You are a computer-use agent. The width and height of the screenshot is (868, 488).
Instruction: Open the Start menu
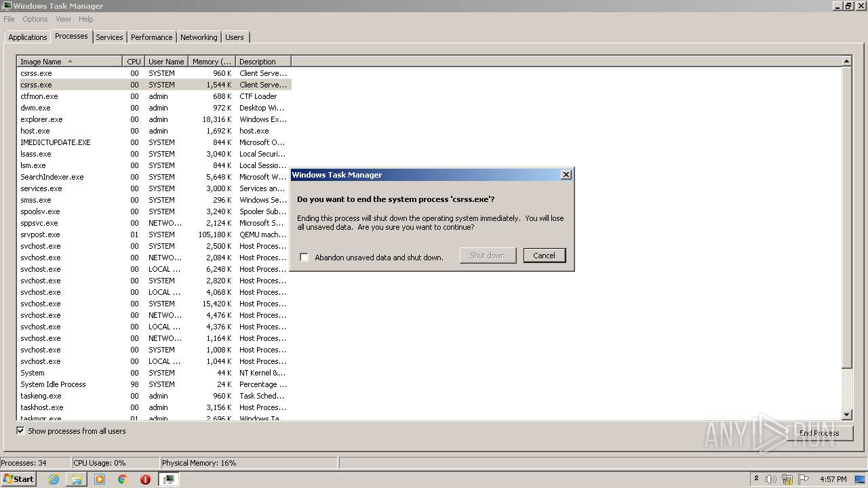coord(18,479)
